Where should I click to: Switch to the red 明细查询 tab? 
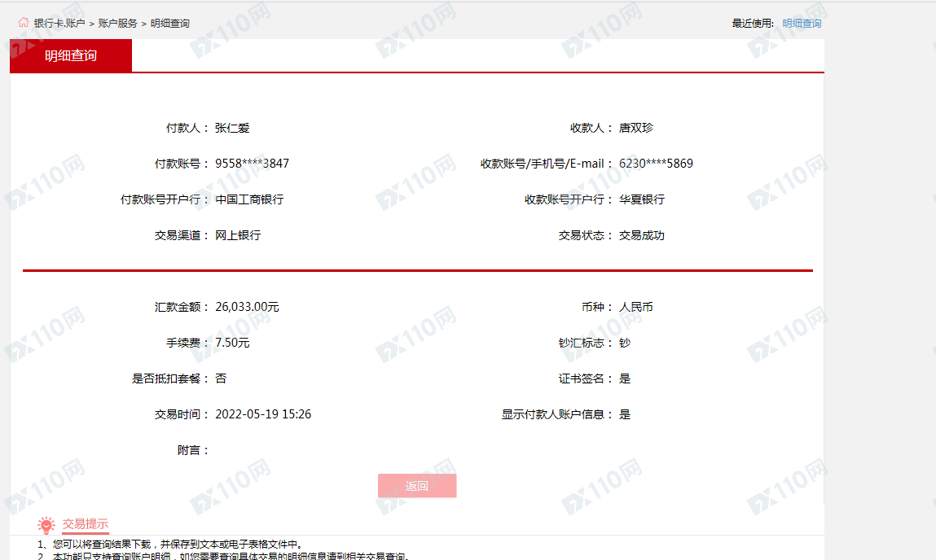(71, 56)
